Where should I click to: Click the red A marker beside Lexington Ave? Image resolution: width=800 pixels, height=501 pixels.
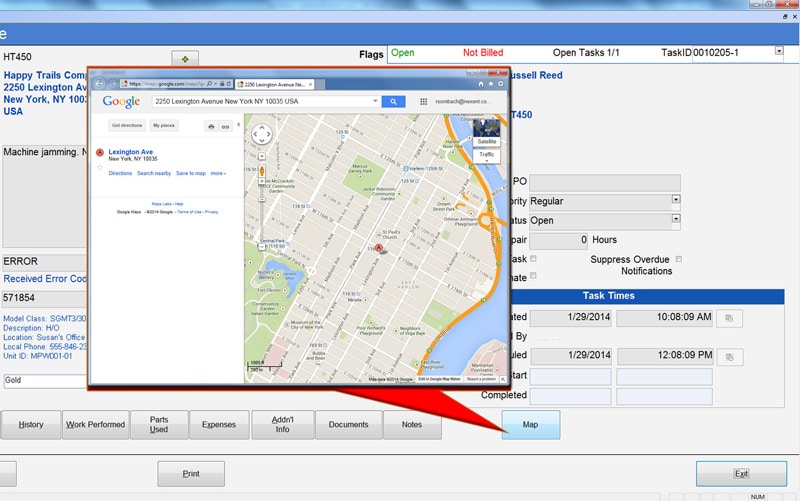coord(100,153)
